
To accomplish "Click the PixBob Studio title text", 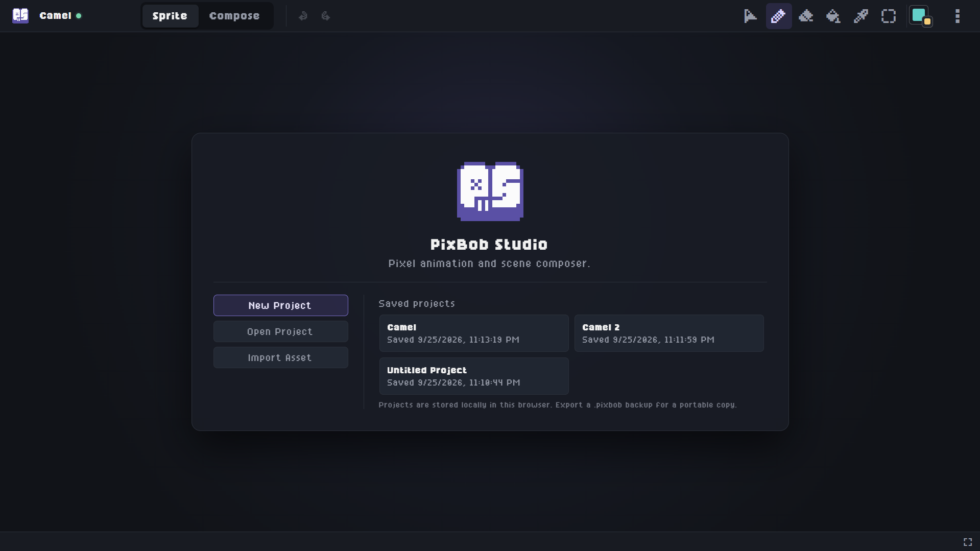I will tap(489, 245).
